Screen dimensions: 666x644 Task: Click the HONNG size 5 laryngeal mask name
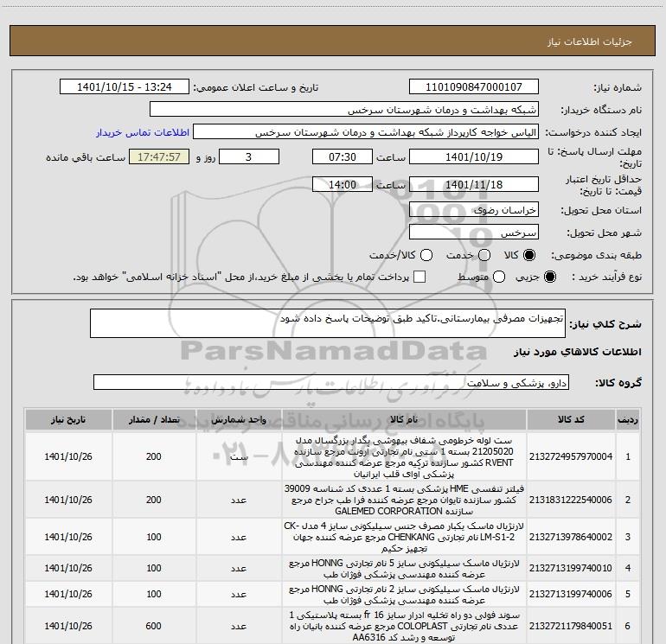tap(404, 569)
